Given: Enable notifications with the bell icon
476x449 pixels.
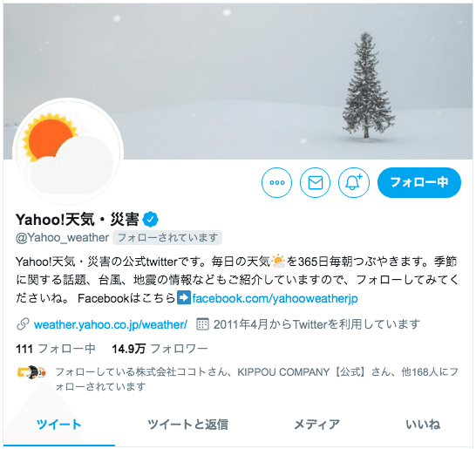Looking at the screenshot, I should 354,182.
